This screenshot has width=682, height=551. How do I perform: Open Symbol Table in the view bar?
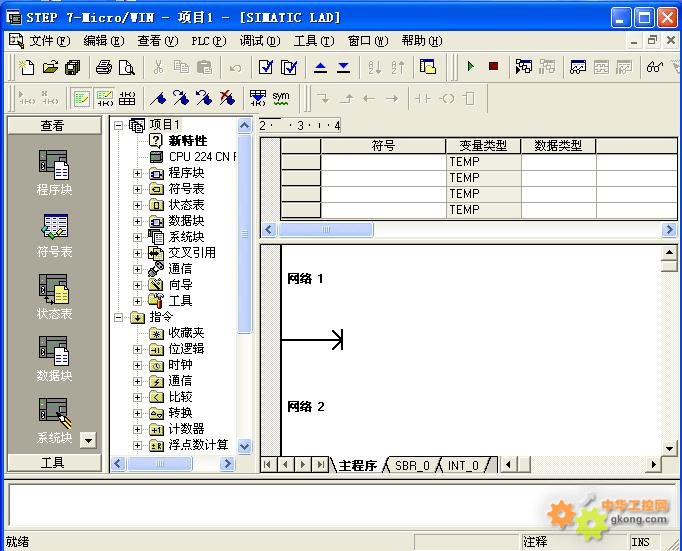pyautogui.click(x=54, y=235)
